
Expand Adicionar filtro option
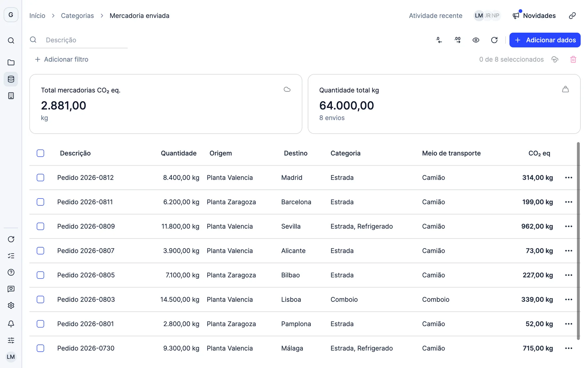coord(61,59)
